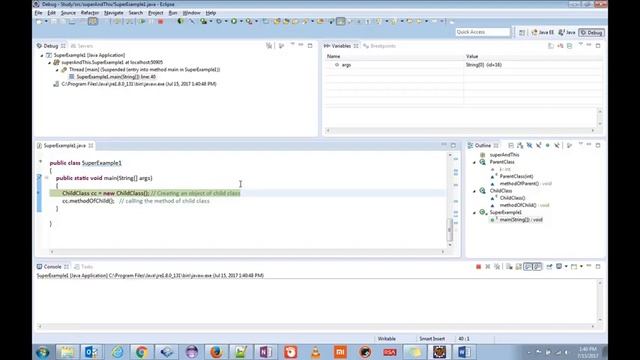Click the Name column header in Variables
Image resolution: width=640 pixels, height=360 pixels.
click(x=333, y=56)
